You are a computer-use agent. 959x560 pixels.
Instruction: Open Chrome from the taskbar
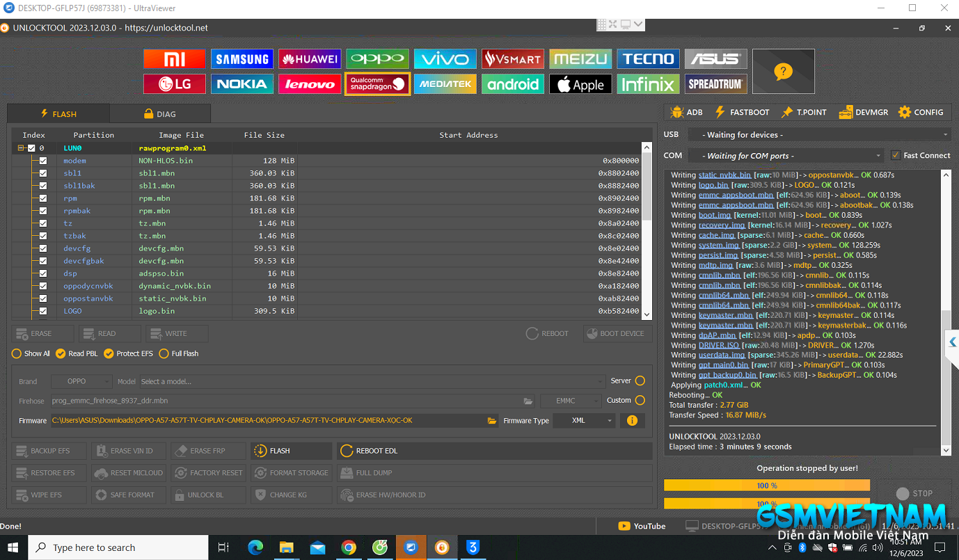[349, 547]
